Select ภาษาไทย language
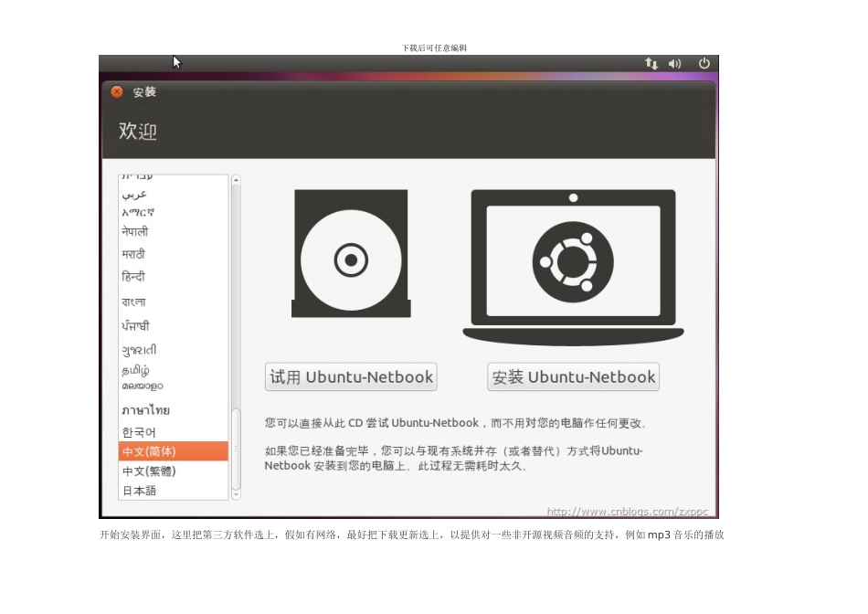This screenshot has height=614, width=868. tap(174, 410)
